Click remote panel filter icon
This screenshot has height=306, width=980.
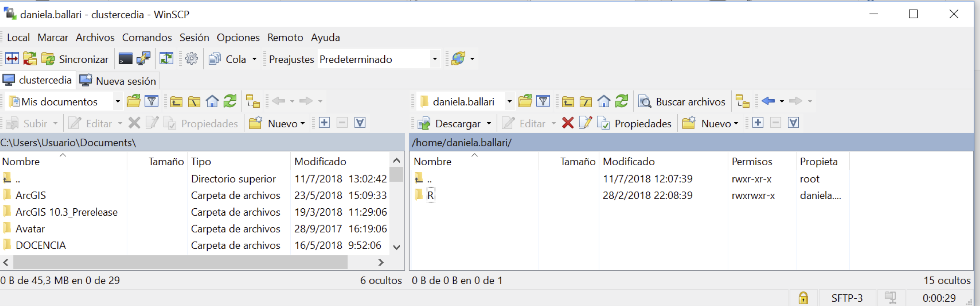point(543,101)
